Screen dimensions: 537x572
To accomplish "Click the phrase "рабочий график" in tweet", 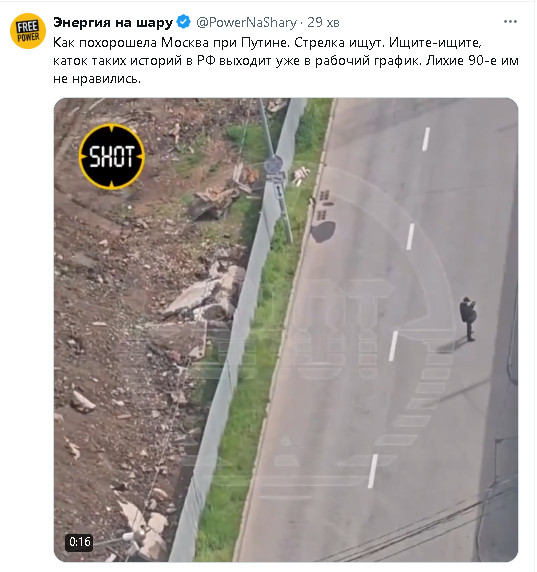I will click(368, 61).
